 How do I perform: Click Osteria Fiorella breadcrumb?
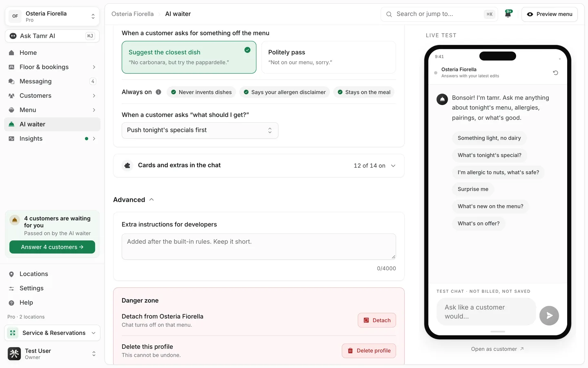pos(133,14)
